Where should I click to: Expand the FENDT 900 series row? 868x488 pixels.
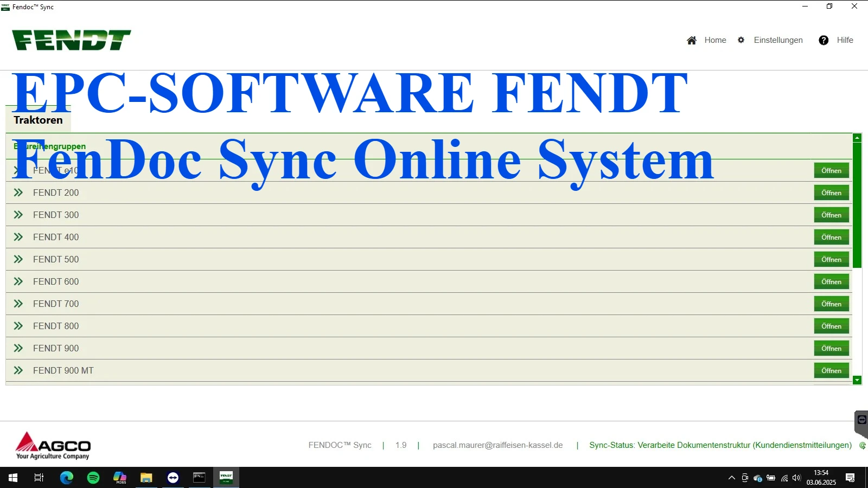18,348
